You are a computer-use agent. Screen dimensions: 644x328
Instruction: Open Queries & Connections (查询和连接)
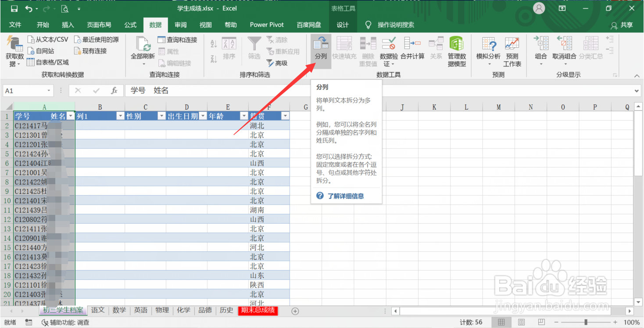click(178, 39)
